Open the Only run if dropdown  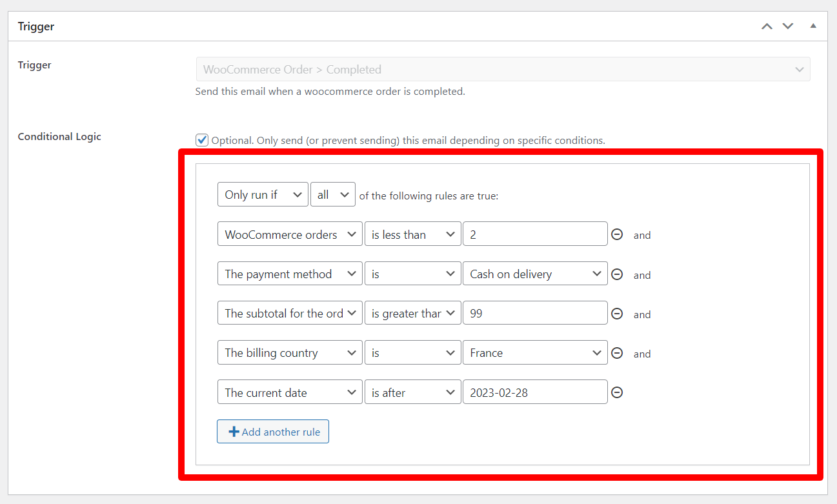(263, 194)
